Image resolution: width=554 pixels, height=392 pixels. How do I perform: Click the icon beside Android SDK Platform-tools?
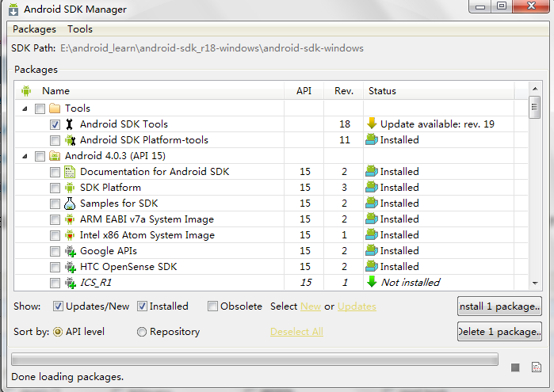pyautogui.click(x=70, y=140)
